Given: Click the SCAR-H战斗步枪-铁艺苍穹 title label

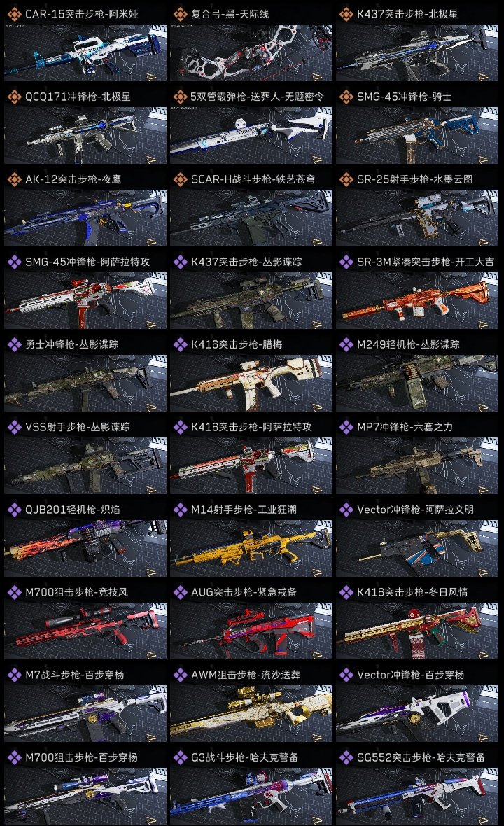Looking at the screenshot, I should tap(253, 179).
